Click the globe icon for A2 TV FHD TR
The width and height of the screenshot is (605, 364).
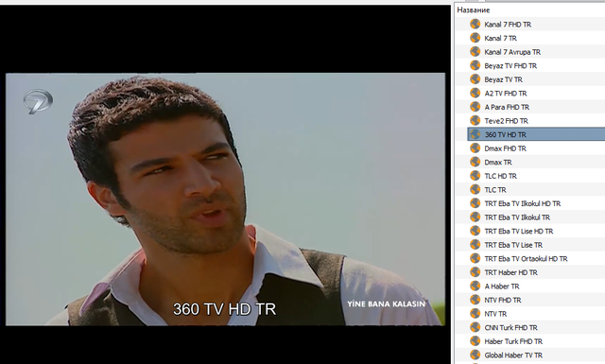[475, 93]
